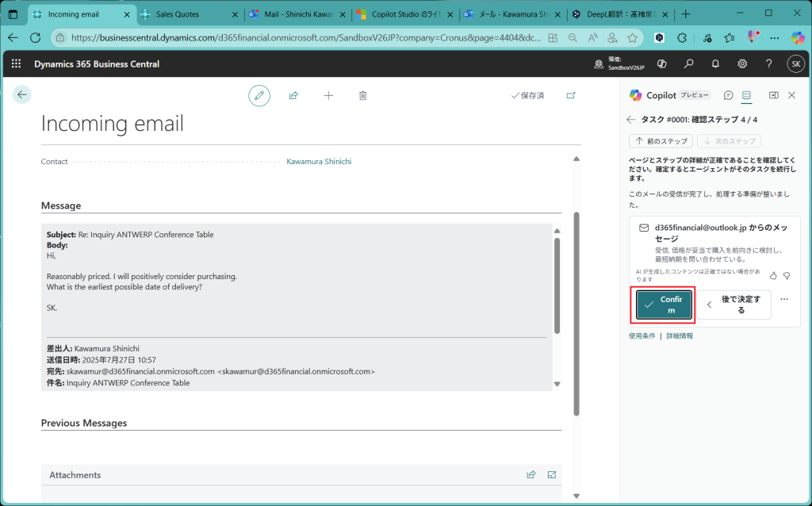Screen dimensions: 812x506
Task: Open the DeepL browser extension
Action: (x=659, y=38)
